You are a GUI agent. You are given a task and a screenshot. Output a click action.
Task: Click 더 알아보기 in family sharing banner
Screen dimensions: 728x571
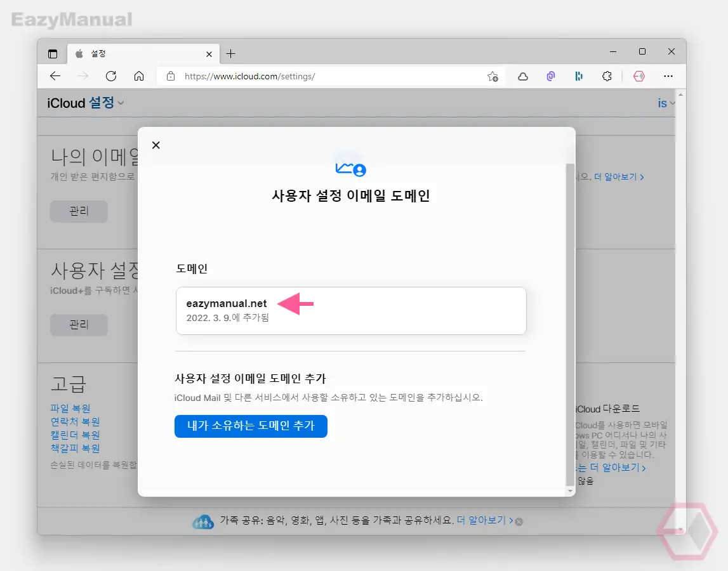(x=485, y=520)
